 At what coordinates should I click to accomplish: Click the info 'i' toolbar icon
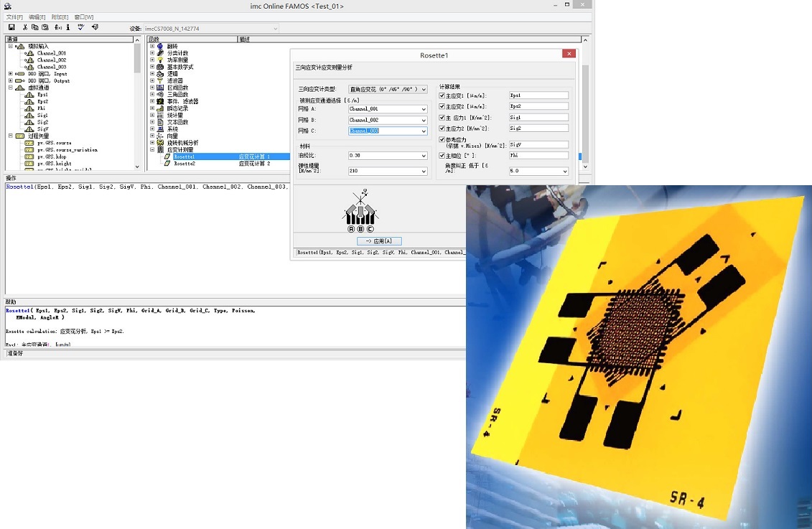tap(68, 28)
